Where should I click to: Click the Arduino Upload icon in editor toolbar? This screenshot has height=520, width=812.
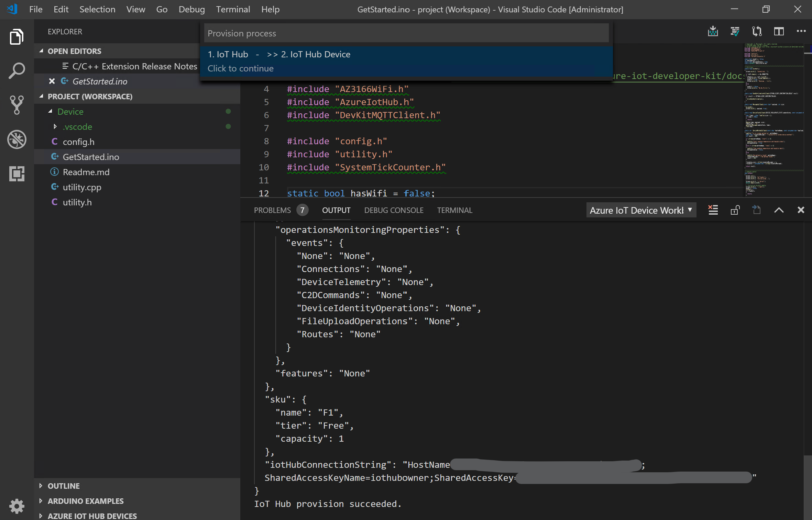[713, 32]
